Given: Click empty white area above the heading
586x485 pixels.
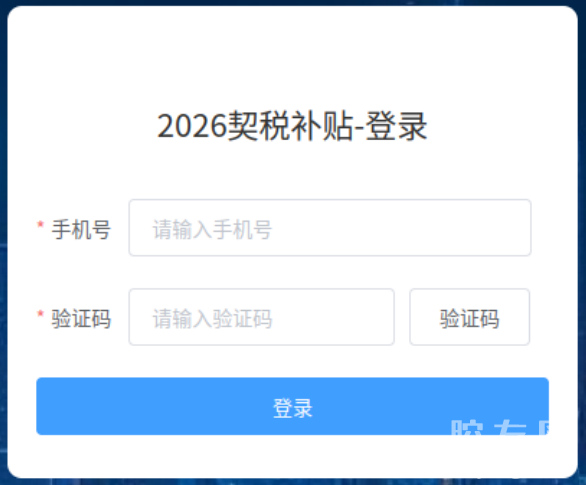Looking at the screenshot, I should 293,56.
